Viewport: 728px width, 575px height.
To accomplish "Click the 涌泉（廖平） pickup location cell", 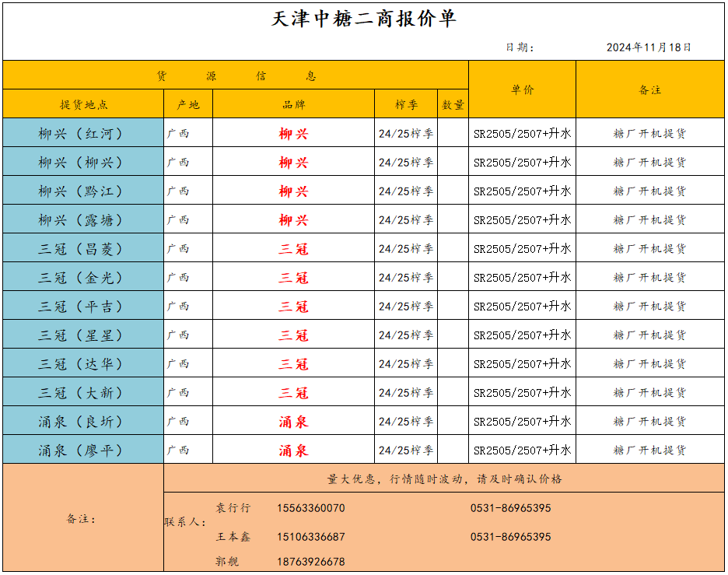I will pyautogui.click(x=82, y=451).
